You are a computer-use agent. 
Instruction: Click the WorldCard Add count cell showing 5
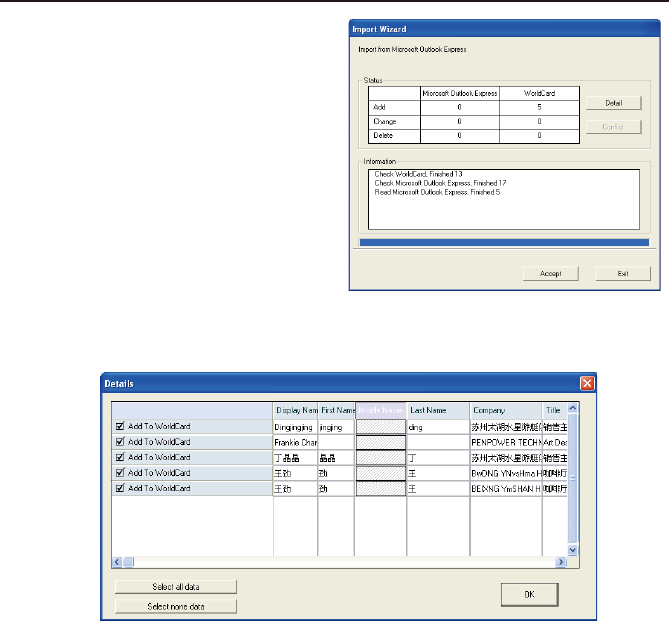pyautogui.click(x=539, y=108)
